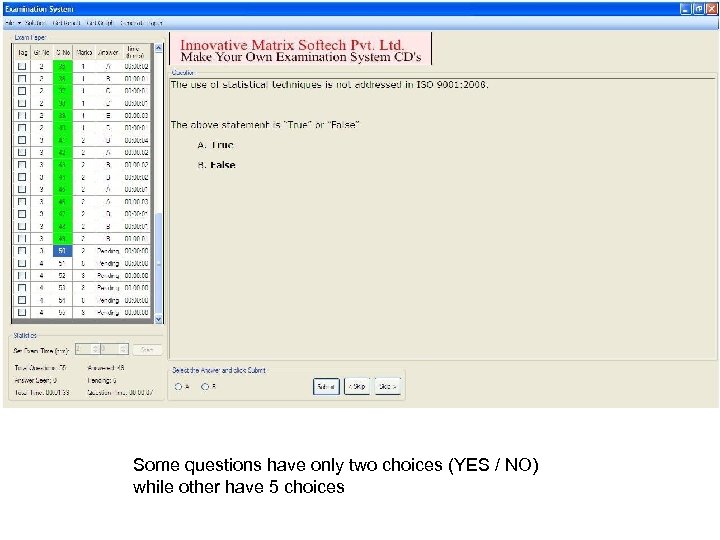Click question number 52 cell in list
This screenshot has height=540, width=720.
click(x=62, y=276)
